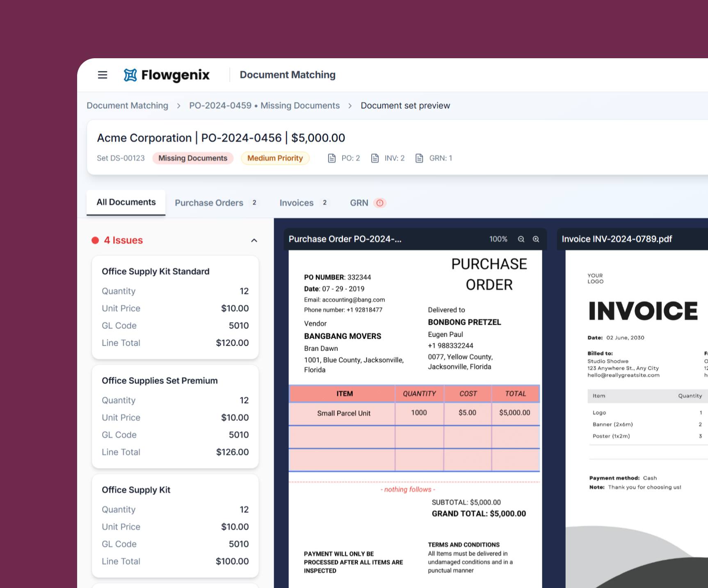The image size is (708, 588).
Task: Click the Medium Priority badge
Action: coord(275,158)
